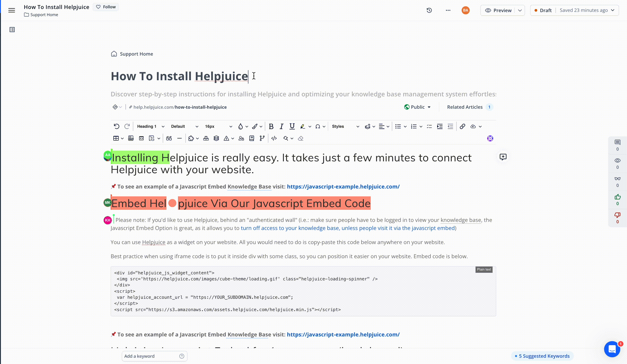Insert a table
This screenshot has width=627, height=364.
pos(116,138)
